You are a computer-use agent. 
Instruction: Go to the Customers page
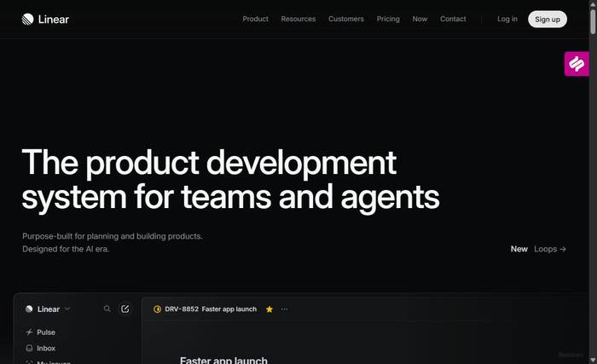(x=346, y=19)
